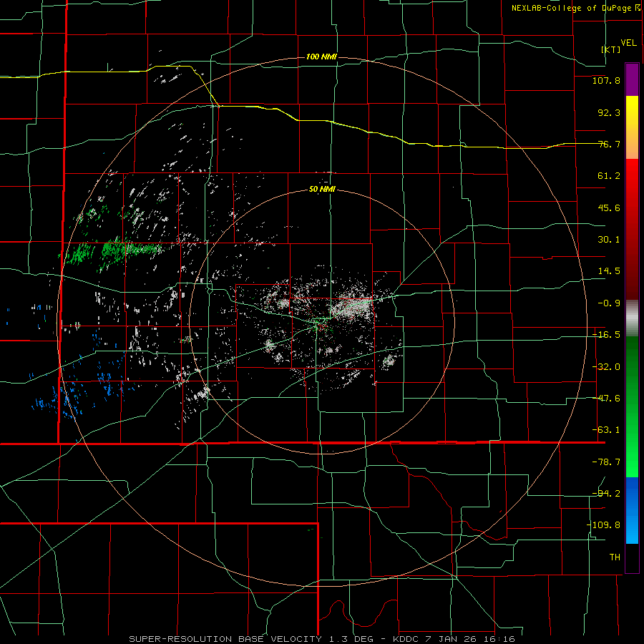Click the 76.7 scale value
644x644 pixels.
[x=609, y=144]
